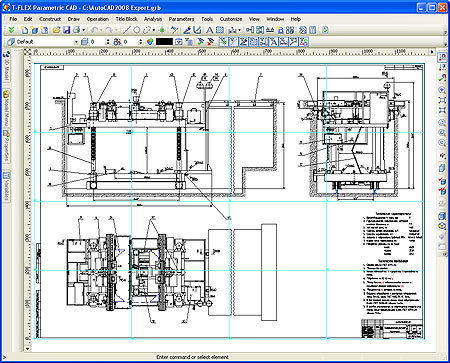Select the Circle construction tool
Viewport: 450px width, 363px height.
[x=136, y=30]
